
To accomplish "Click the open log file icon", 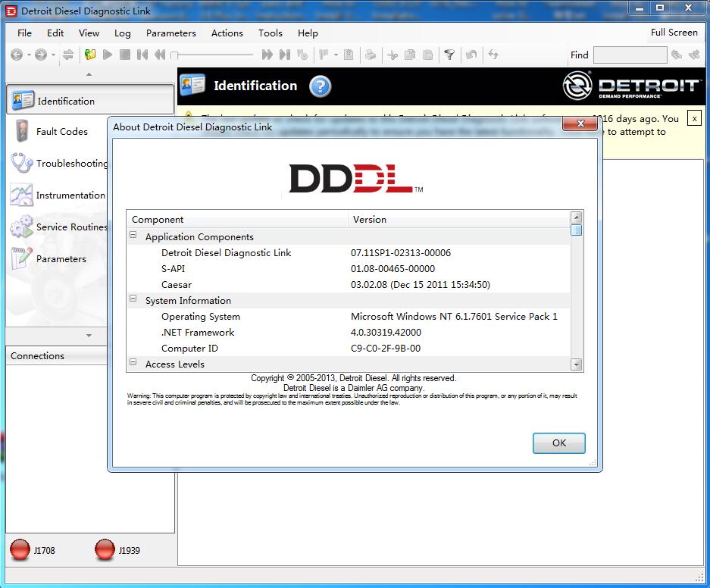I will click(x=90, y=55).
